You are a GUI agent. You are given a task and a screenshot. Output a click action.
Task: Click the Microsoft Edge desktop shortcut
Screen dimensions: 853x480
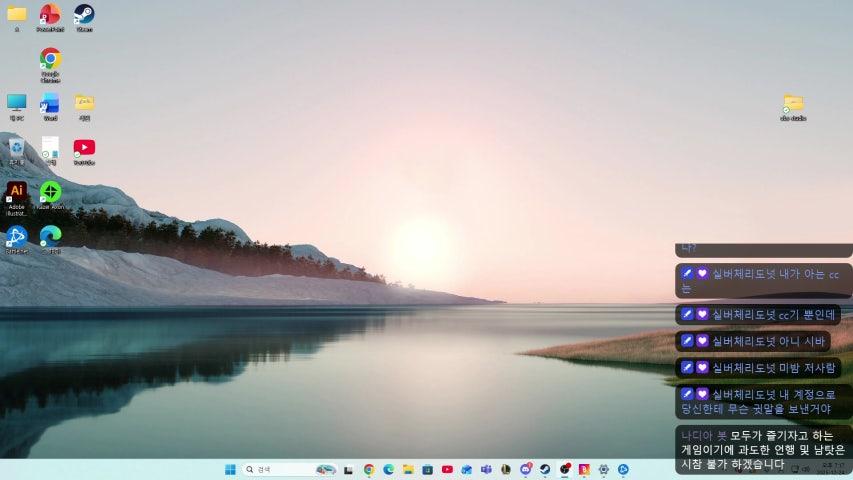click(50, 236)
